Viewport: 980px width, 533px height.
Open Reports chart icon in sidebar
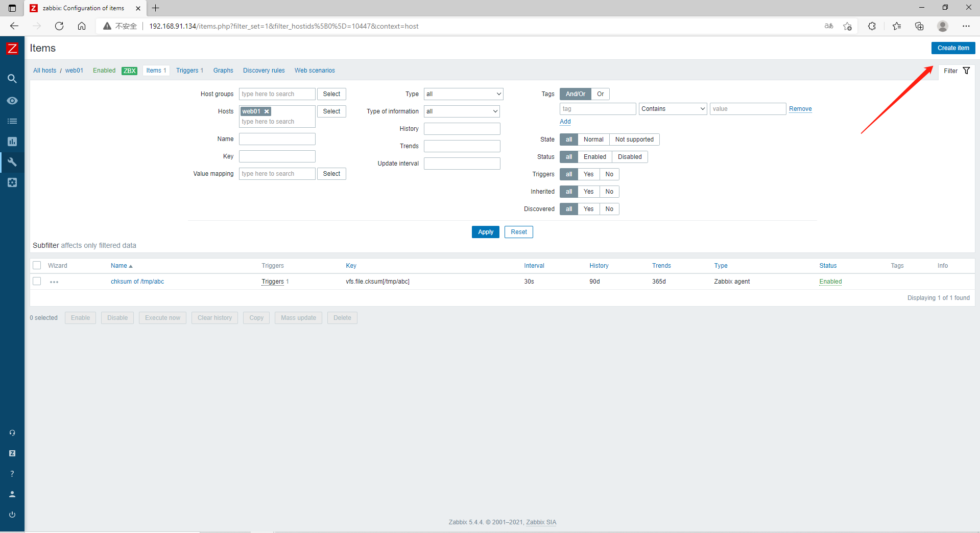tap(12, 142)
